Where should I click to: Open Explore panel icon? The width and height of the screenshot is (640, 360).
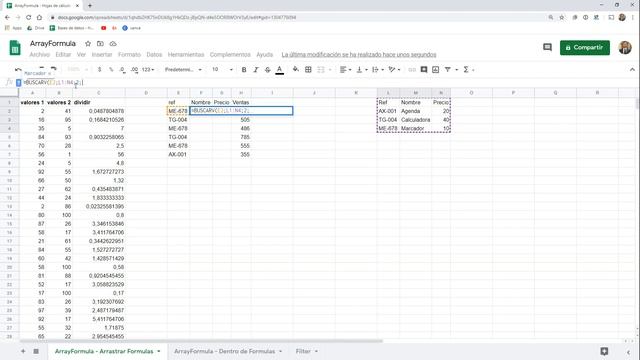(x=604, y=351)
